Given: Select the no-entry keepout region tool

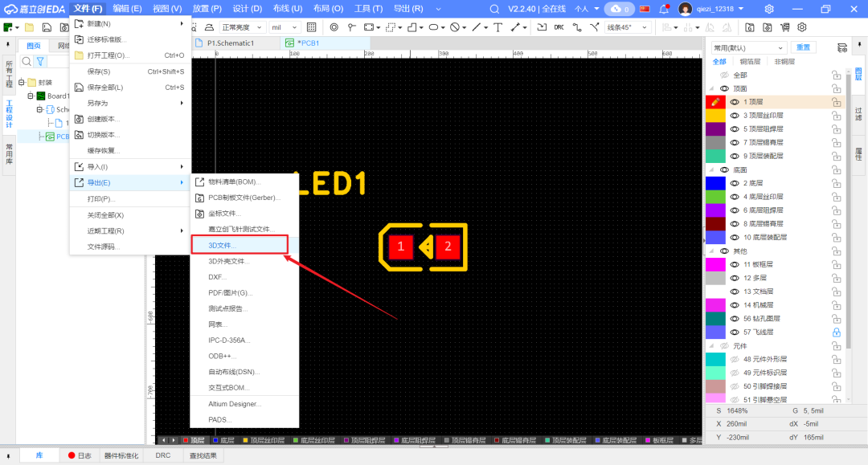Looking at the screenshot, I should (455, 27).
